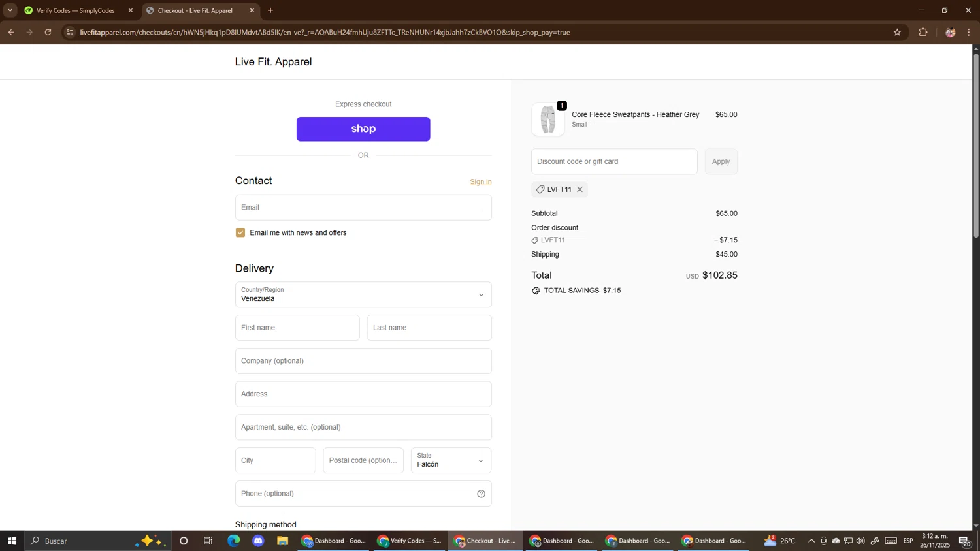This screenshot has height=551, width=980.
Task: Open File Explorer from the taskbar
Action: 283,541
